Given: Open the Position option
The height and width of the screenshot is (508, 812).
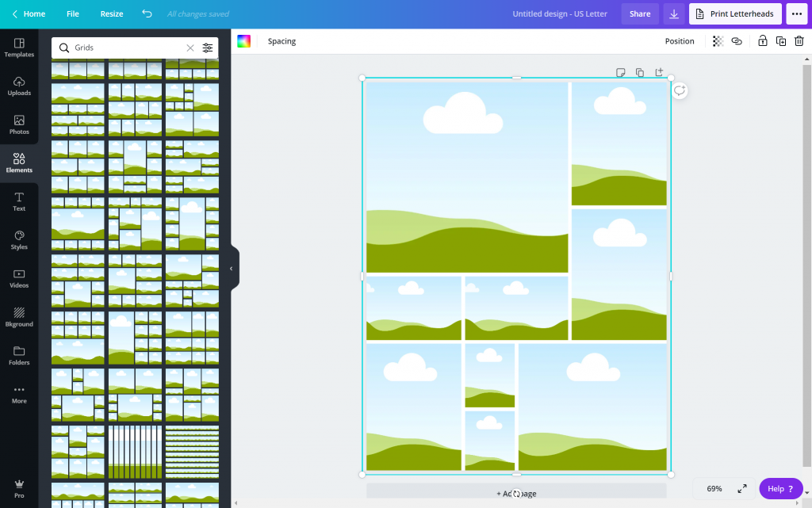Looking at the screenshot, I should point(680,41).
